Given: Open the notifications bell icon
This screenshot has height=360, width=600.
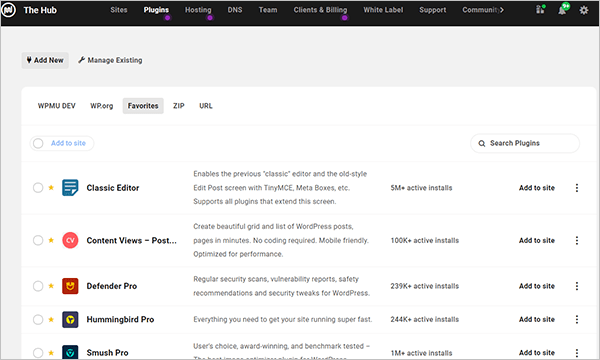Looking at the screenshot, I should [x=562, y=10].
